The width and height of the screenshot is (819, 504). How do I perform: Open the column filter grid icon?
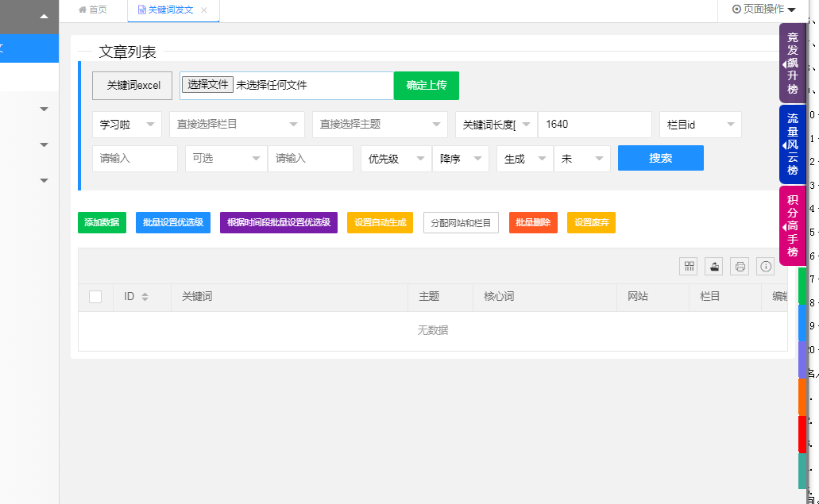tap(689, 267)
